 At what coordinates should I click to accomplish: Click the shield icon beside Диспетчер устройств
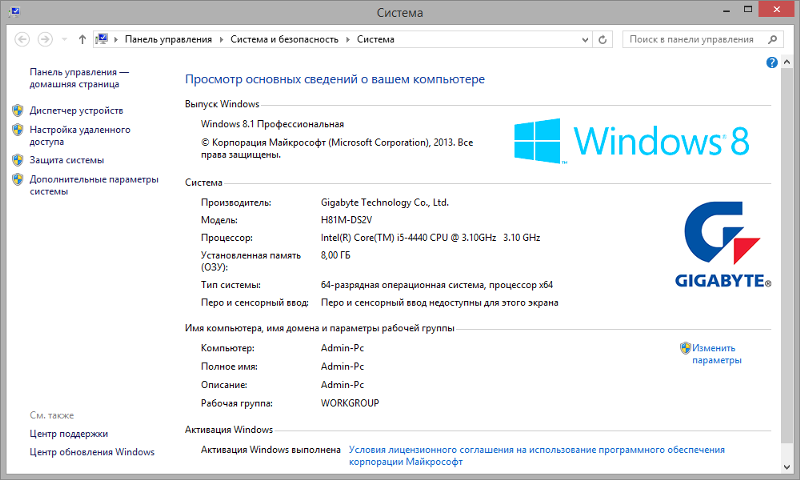tap(17, 110)
